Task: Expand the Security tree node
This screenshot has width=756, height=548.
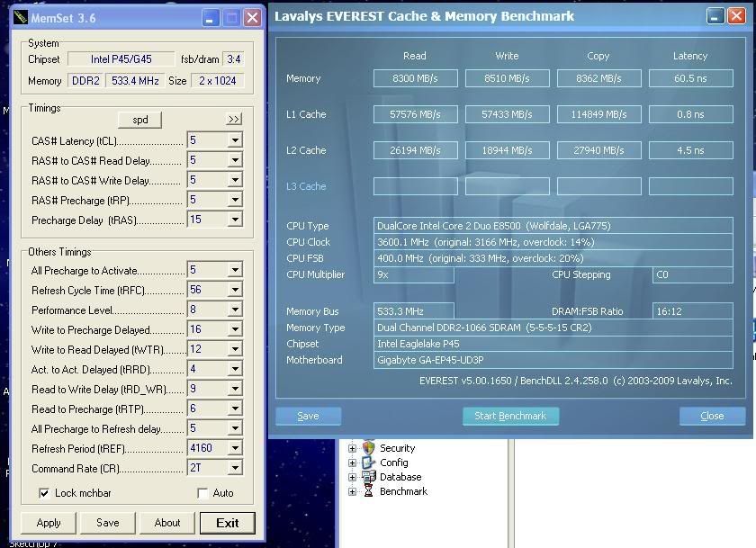Action: (x=352, y=448)
